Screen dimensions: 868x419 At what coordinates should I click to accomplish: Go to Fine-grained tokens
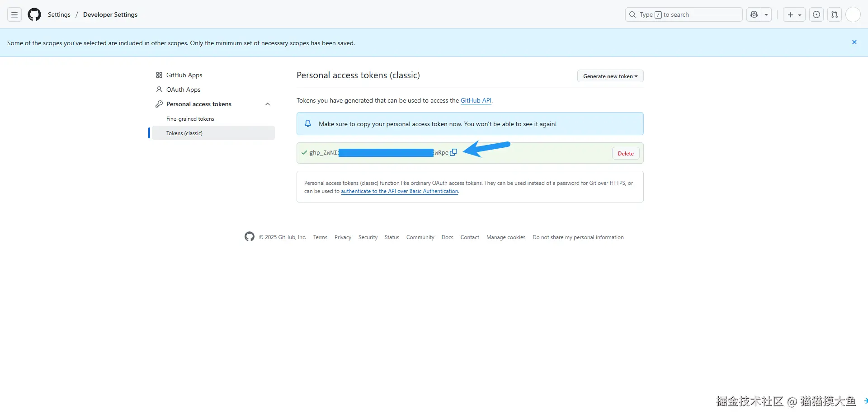click(190, 119)
